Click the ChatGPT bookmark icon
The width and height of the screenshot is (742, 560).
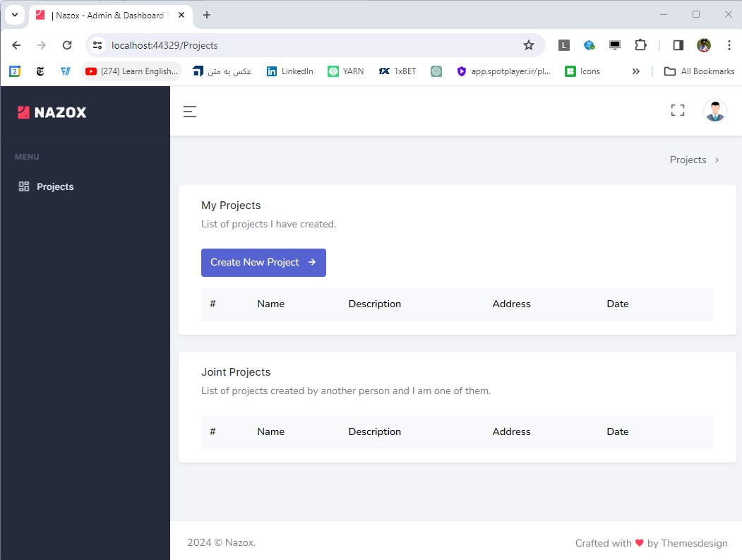point(436,71)
